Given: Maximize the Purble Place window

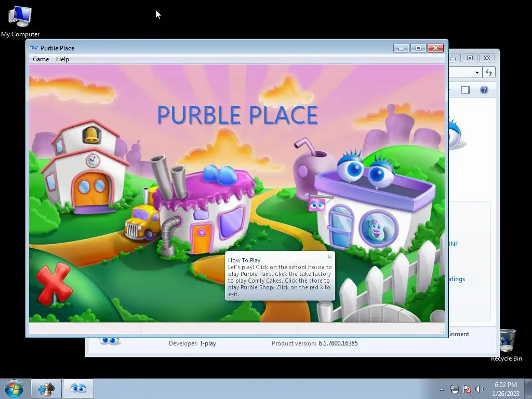Looking at the screenshot, I should (418, 48).
